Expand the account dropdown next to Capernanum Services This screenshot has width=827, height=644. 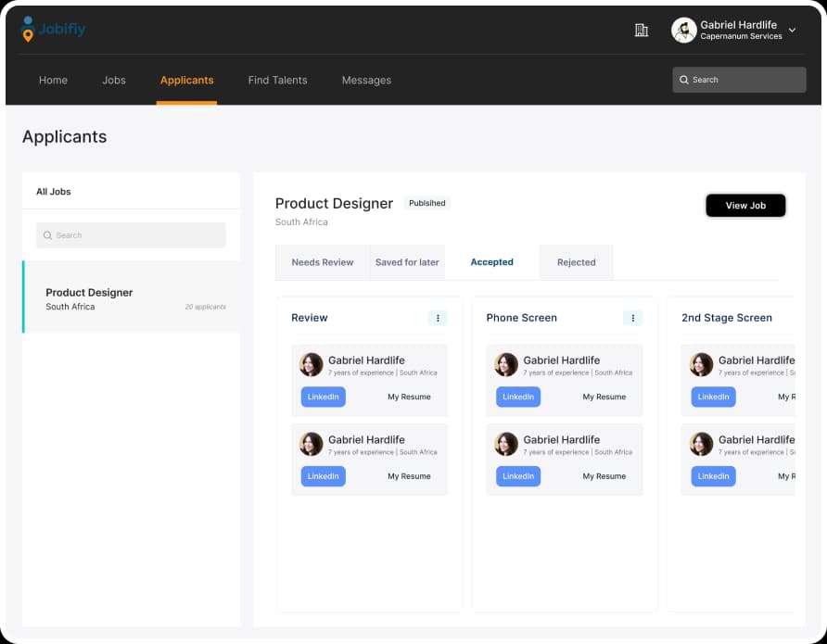792,29
